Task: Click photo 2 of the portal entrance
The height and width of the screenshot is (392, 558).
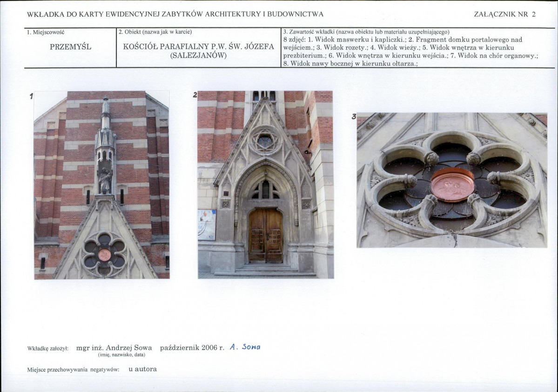Action: tap(265, 185)
